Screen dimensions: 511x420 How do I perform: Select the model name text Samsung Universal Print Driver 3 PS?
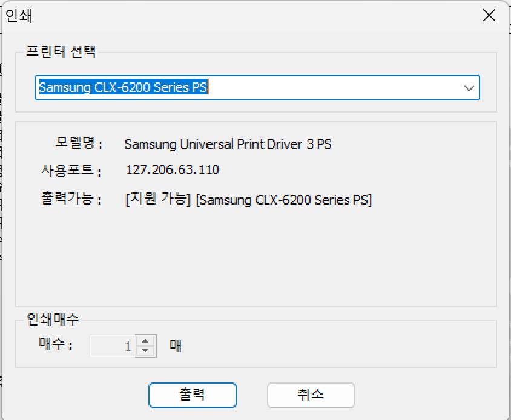(x=228, y=144)
